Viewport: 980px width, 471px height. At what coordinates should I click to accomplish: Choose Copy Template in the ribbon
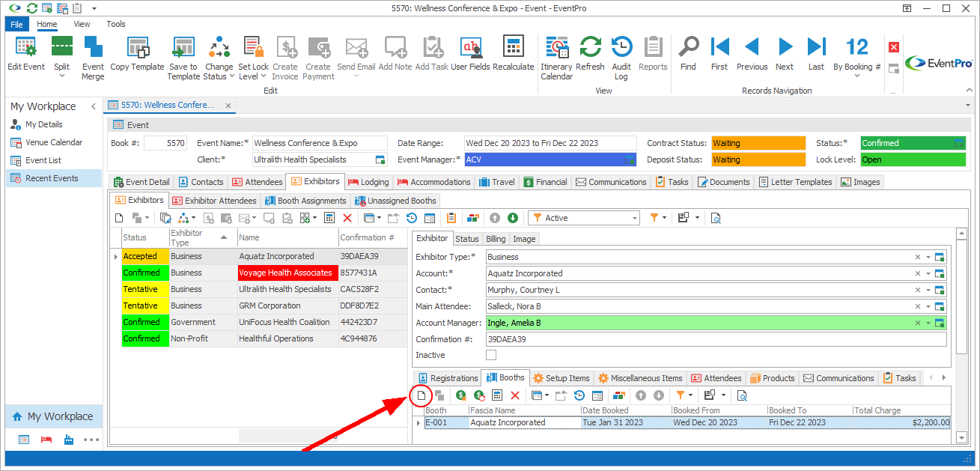pos(137,54)
